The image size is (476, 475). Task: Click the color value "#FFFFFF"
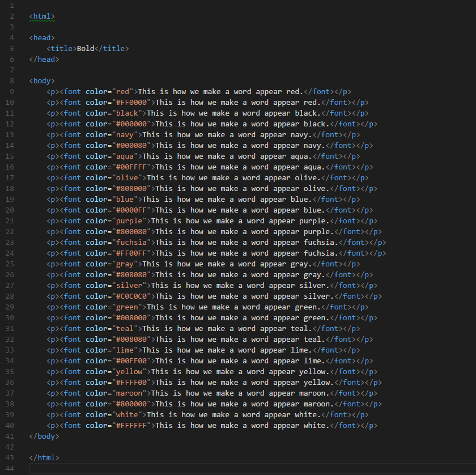[131, 426]
